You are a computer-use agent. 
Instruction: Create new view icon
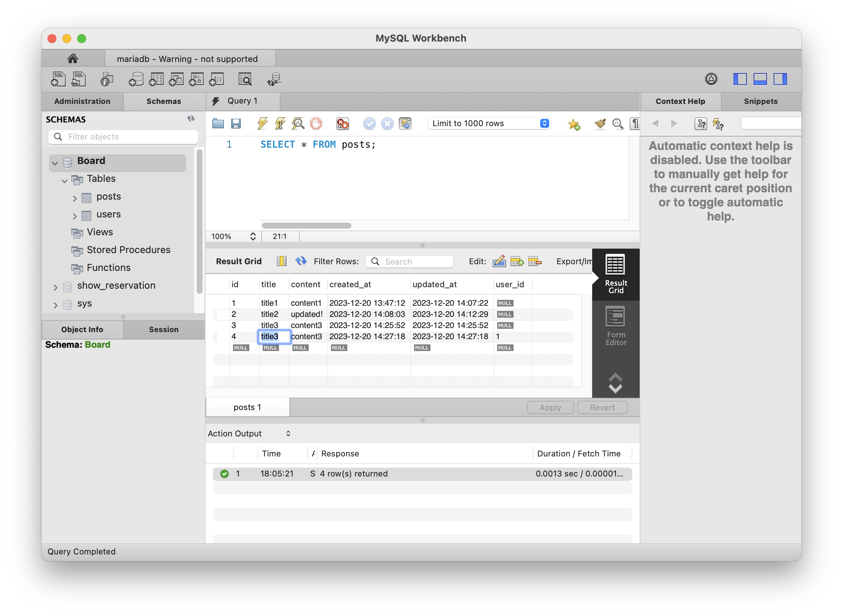[x=176, y=79]
